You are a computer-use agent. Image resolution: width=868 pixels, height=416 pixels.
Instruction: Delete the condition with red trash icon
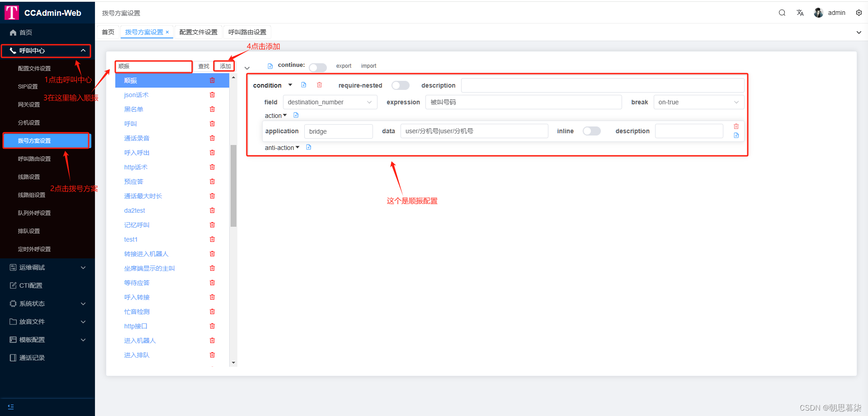point(319,85)
